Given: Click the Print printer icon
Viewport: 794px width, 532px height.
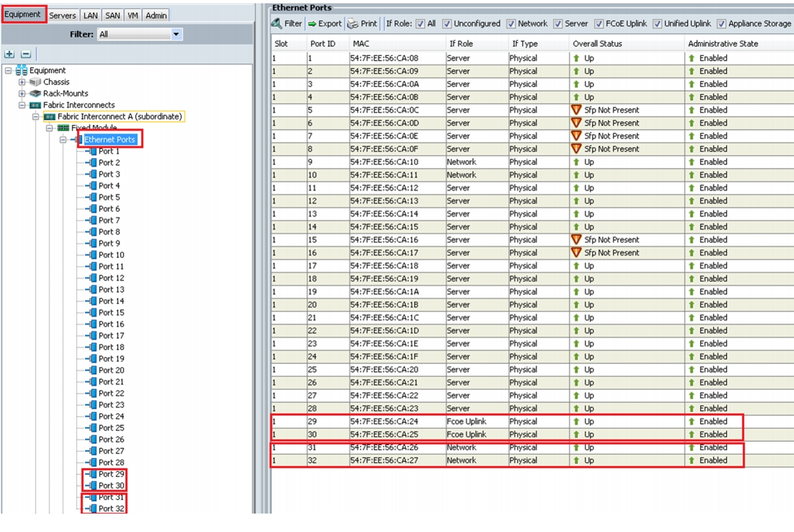Looking at the screenshot, I should click(353, 24).
